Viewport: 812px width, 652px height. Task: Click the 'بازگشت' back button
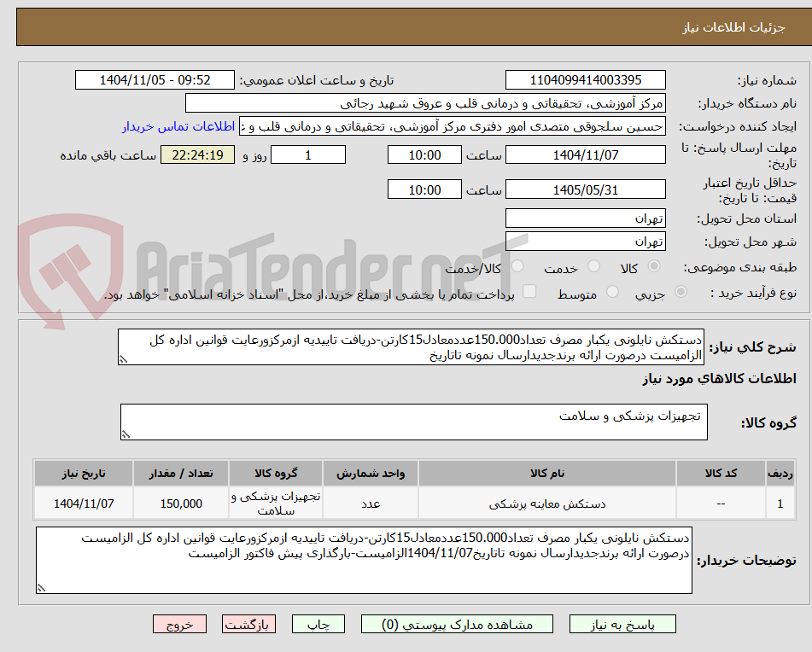[x=248, y=624]
